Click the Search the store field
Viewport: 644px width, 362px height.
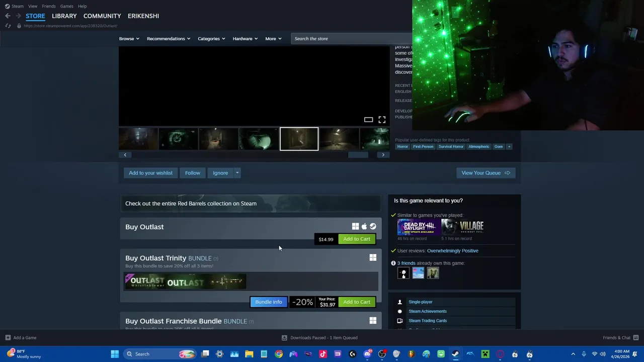351,39
